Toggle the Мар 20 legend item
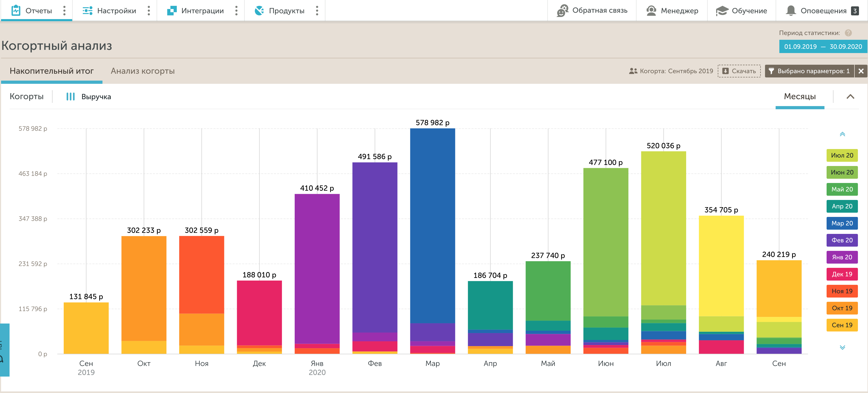Viewport: 868px width, 393px height. click(842, 223)
